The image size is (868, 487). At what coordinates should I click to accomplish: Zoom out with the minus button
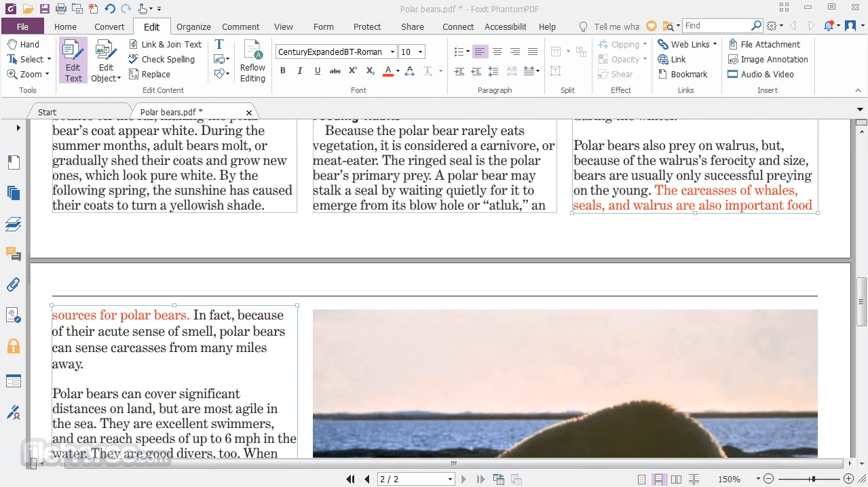tap(768, 479)
